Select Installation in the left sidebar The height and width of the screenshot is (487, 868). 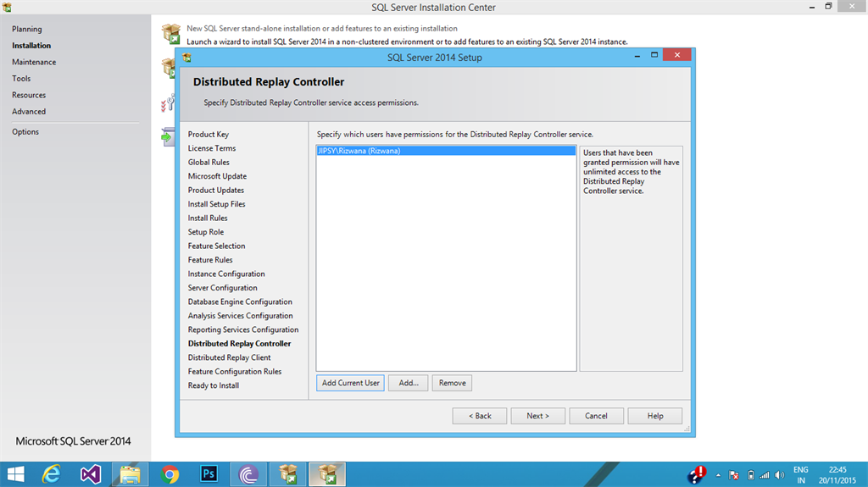[31, 46]
